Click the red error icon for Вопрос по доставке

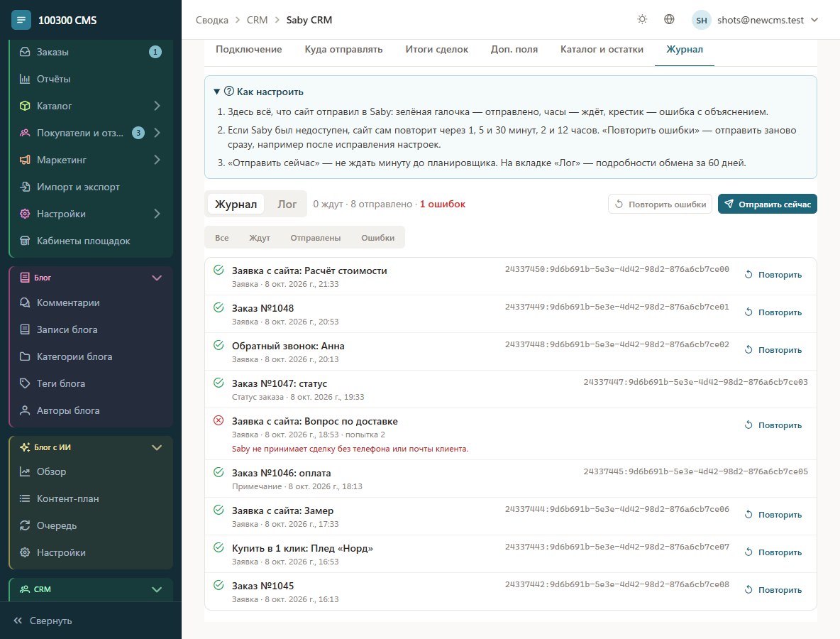point(219,421)
